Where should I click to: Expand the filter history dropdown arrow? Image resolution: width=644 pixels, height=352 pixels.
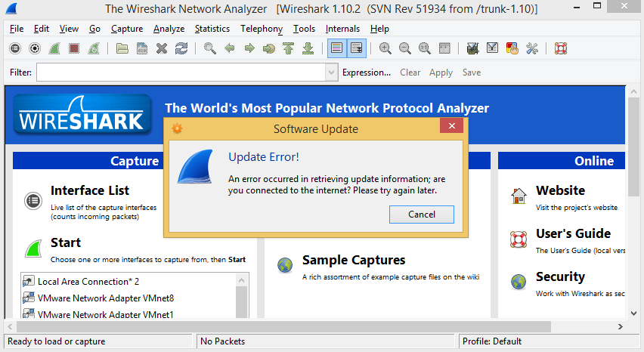[332, 73]
